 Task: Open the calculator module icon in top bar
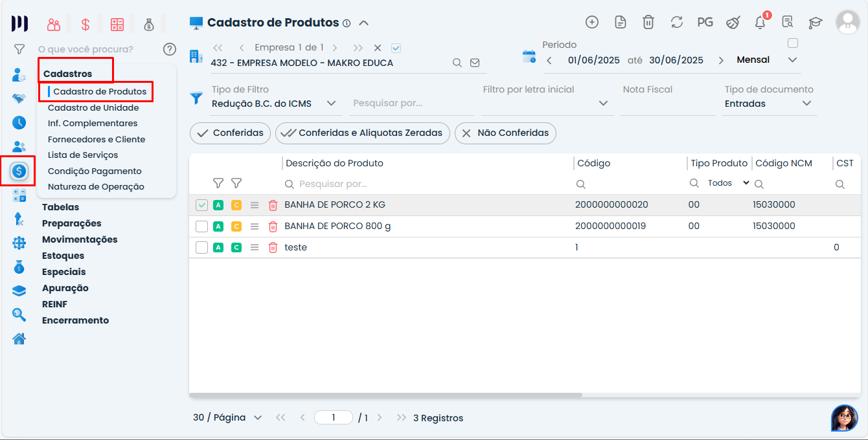117,25
